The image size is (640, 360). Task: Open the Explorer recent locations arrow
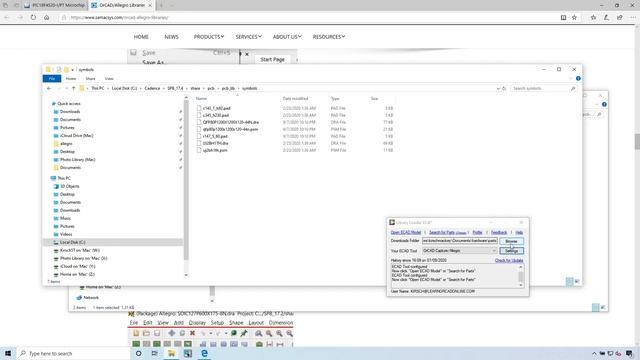67,88
